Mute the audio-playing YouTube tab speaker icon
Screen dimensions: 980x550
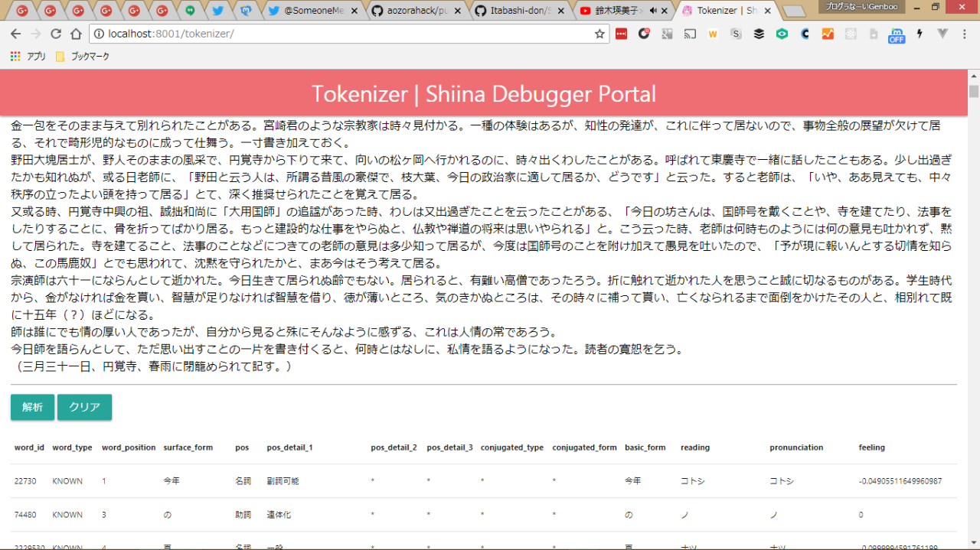click(x=653, y=11)
